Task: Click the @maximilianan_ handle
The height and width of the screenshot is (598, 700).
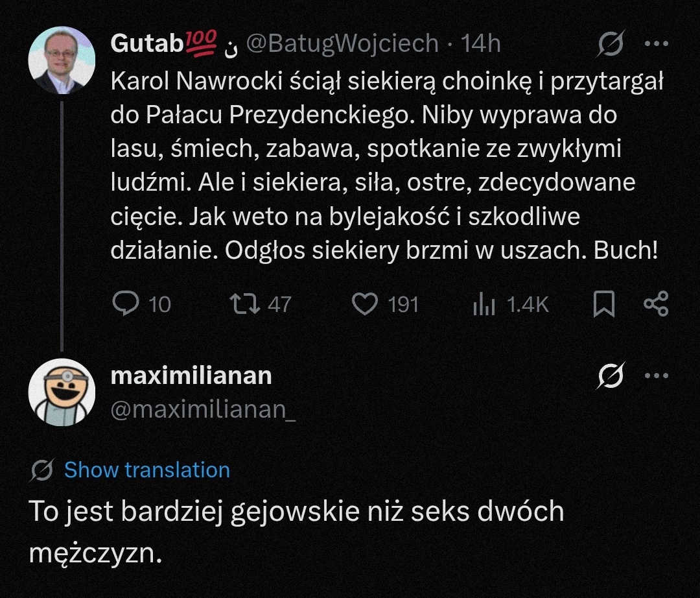Action: point(204,409)
